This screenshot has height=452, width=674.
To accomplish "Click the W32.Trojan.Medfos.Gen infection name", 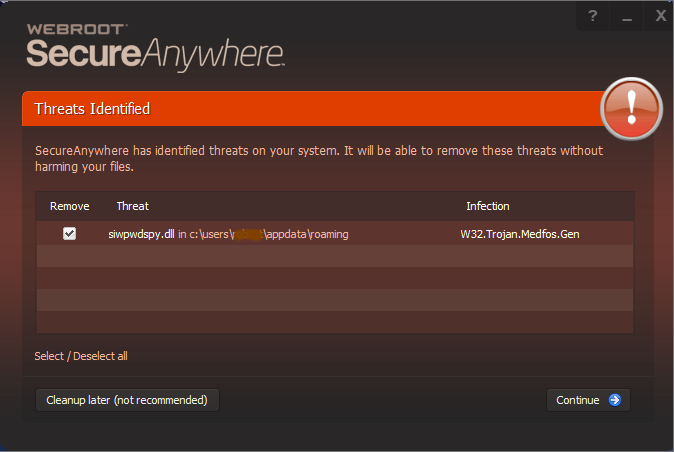I will [x=520, y=234].
